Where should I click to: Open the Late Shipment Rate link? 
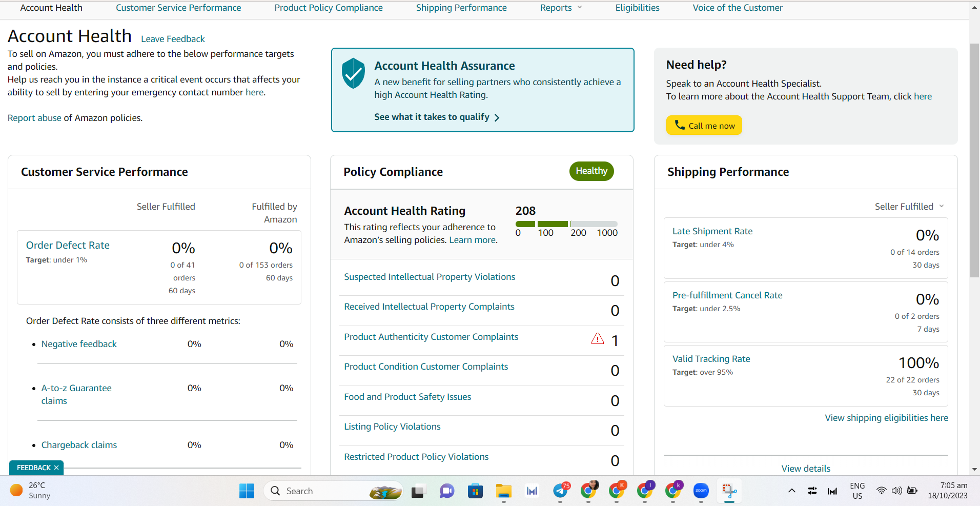point(712,231)
